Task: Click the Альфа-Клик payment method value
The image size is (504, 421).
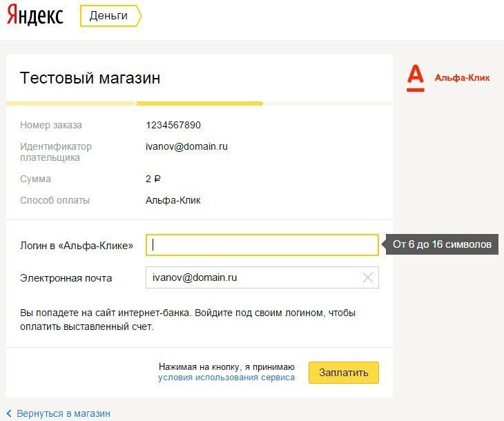Action: (x=173, y=200)
